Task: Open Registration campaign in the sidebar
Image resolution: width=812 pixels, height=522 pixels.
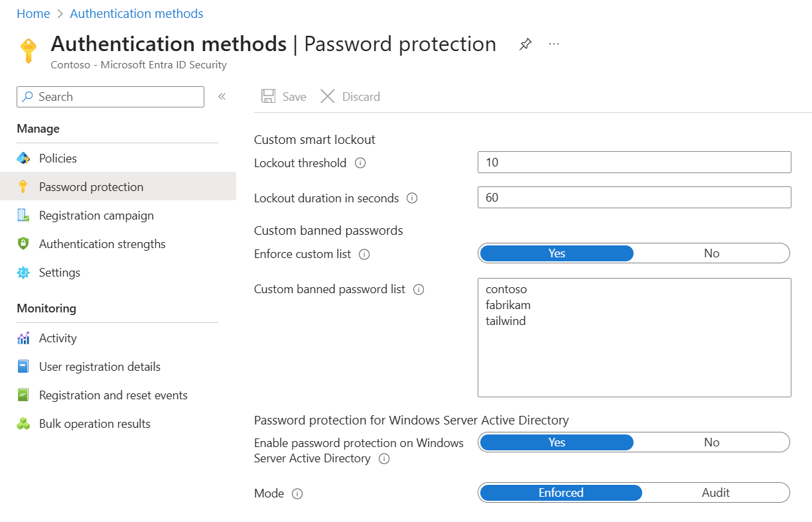Action: pyautogui.click(x=96, y=216)
